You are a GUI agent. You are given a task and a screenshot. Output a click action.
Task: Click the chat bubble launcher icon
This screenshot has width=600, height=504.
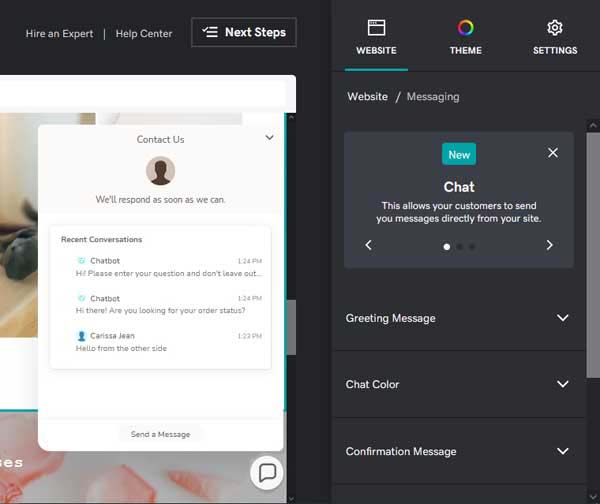(x=267, y=473)
